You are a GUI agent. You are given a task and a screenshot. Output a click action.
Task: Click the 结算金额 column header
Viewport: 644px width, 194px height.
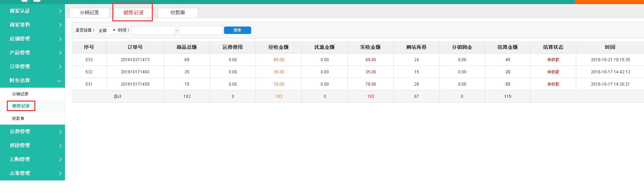coord(508,47)
